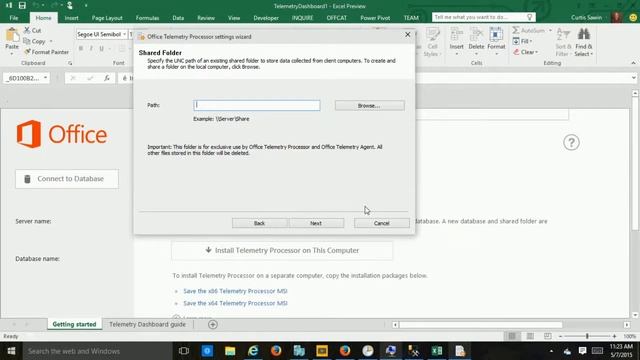Switch to Normal view in status bar
640x360 pixels.
[x=512, y=336]
